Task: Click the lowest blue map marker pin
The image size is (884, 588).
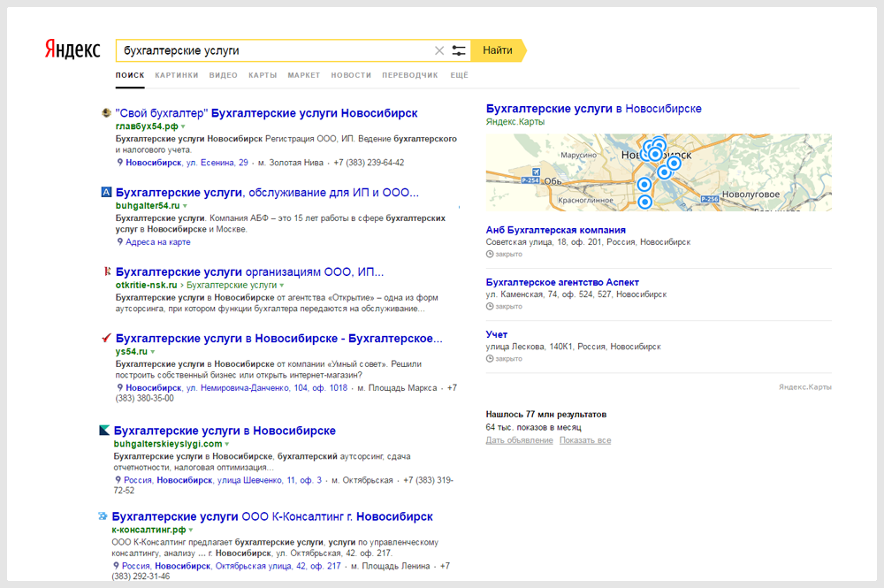Action: click(645, 202)
